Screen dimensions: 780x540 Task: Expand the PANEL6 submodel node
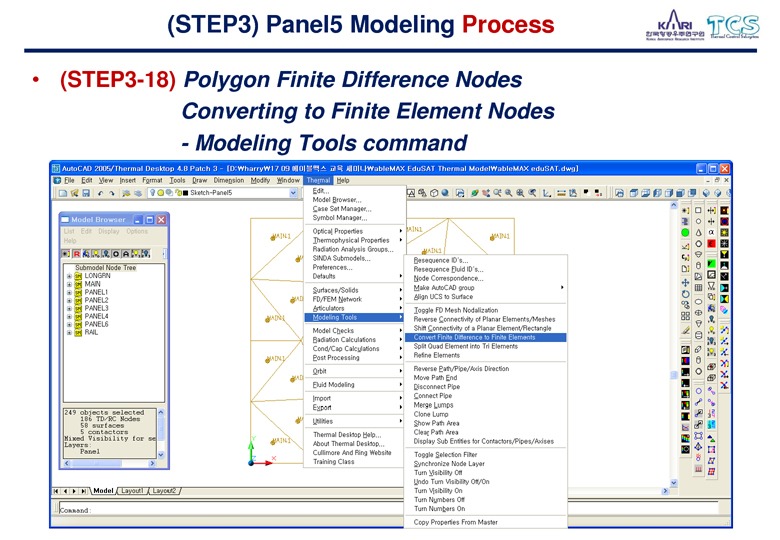point(69,324)
